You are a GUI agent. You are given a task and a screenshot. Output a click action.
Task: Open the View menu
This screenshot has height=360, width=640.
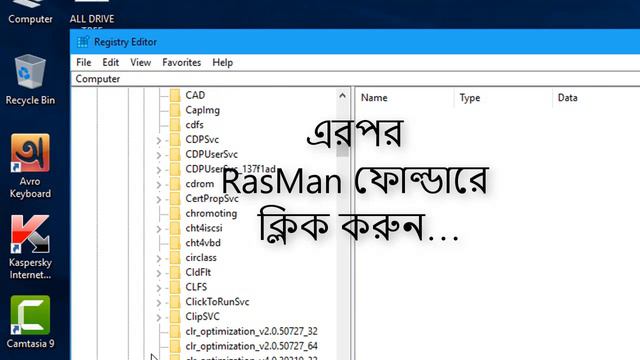[140, 62]
